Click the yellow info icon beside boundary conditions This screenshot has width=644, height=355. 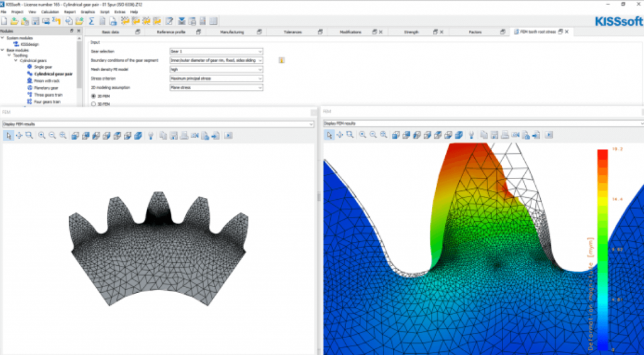(282, 60)
